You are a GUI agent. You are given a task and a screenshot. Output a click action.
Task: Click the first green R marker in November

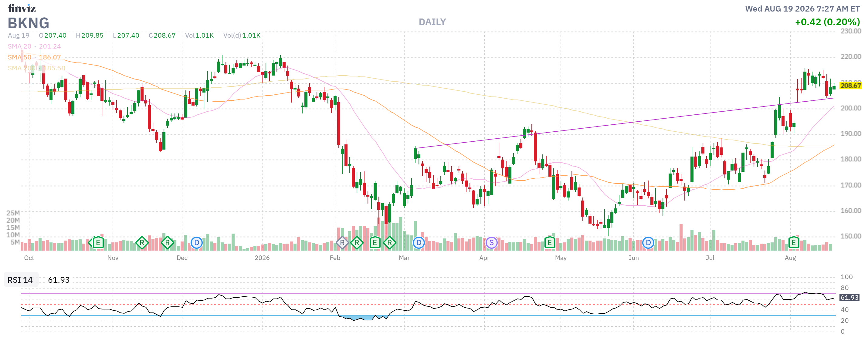(x=142, y=243)
